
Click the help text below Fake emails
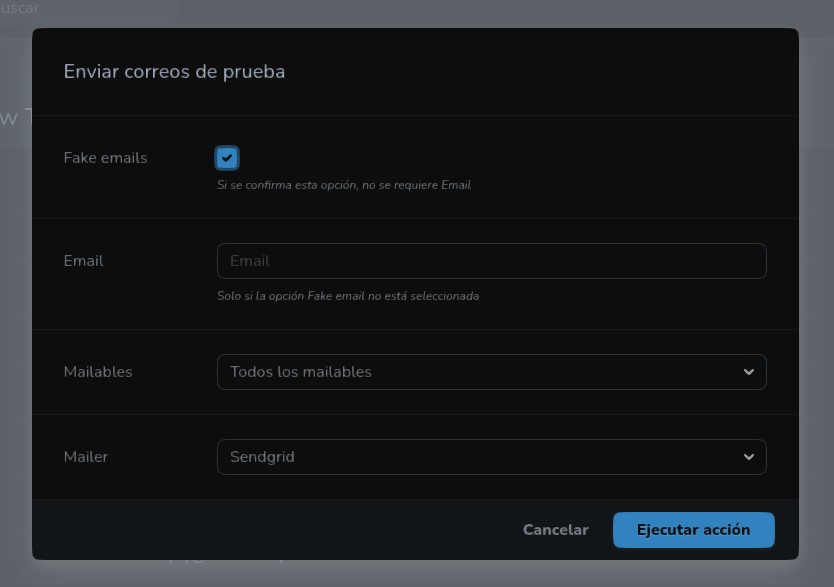pyautogui.click(x=343, y=185)
